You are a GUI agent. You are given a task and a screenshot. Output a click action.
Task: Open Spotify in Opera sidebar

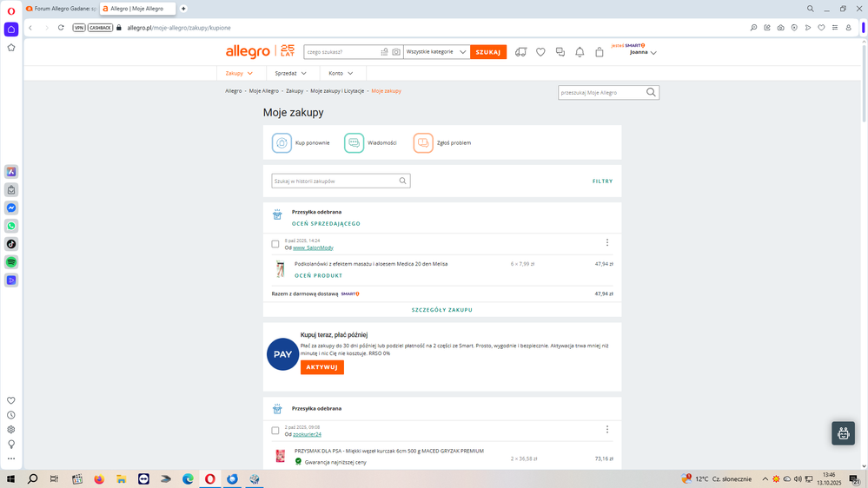click(11, 262)
